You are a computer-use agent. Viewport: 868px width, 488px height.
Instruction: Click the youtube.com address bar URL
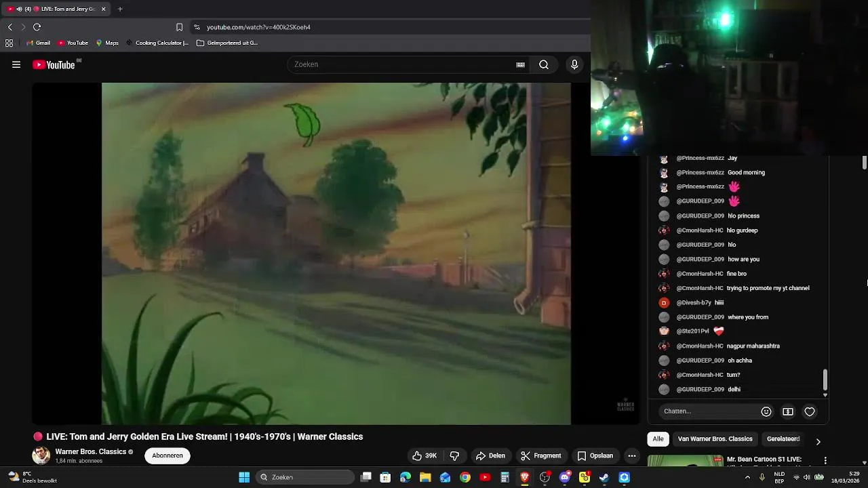(258, 27)
